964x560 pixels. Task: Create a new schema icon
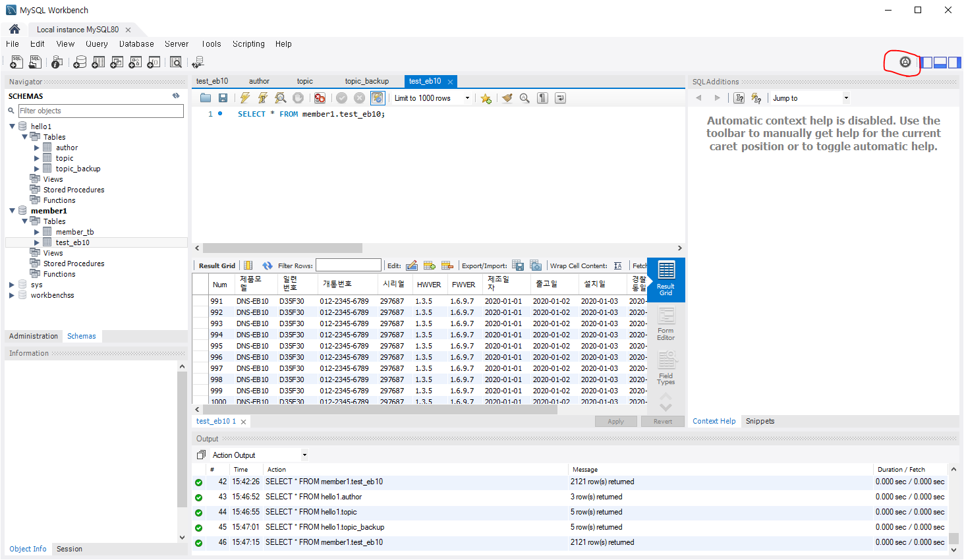coord(80,62)
